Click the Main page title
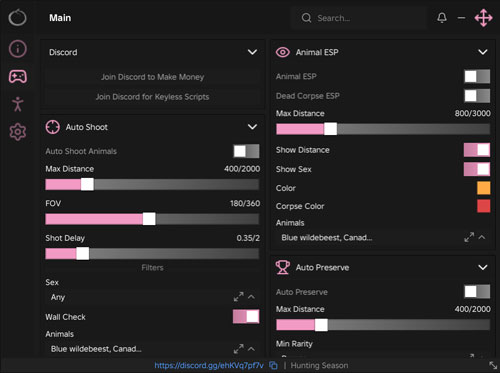500x373 pixels. click(x=60, y=18)
